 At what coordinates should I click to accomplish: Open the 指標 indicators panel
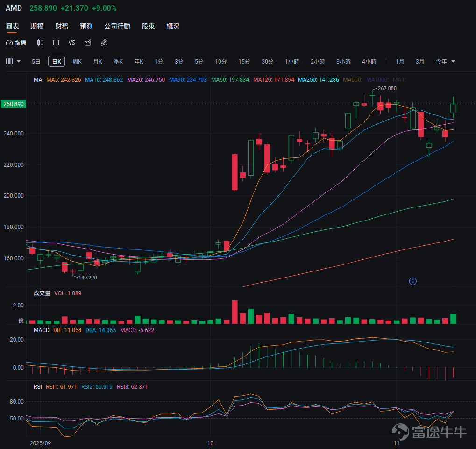point(16,43)
